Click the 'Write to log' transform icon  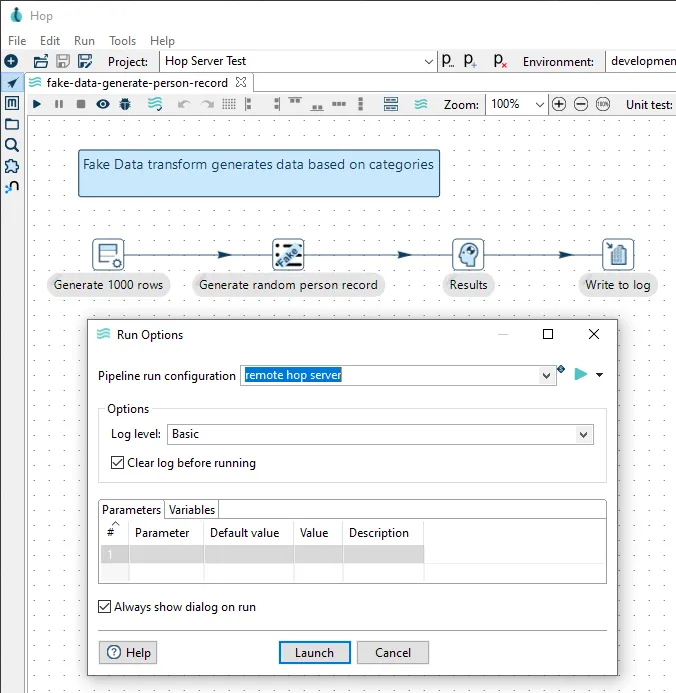click(617, 255)
